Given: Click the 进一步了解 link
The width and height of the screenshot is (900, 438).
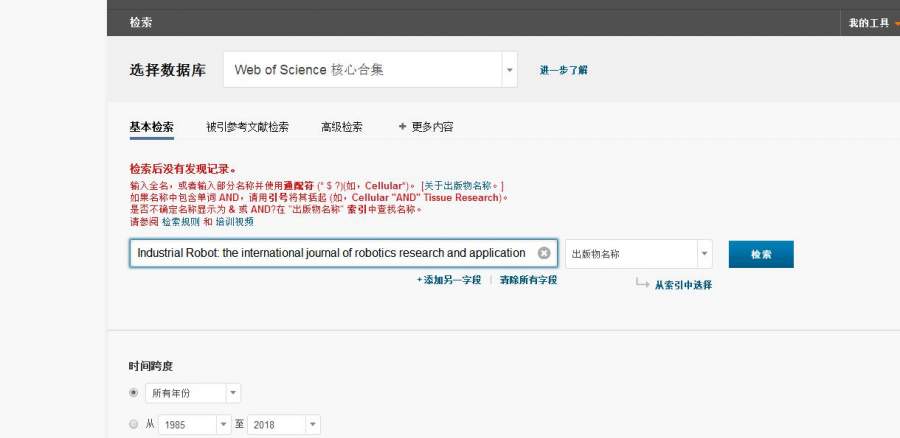Looking at the screenshot, I should pos(563,70).
